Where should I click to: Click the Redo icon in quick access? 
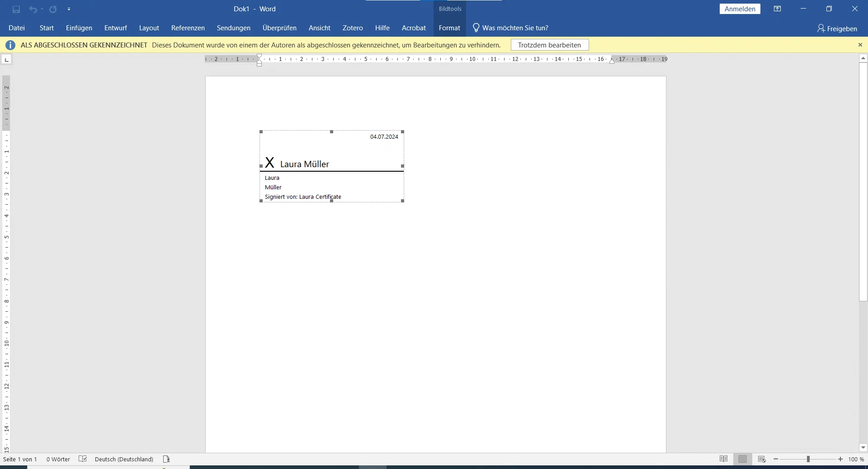click(53, 9)
